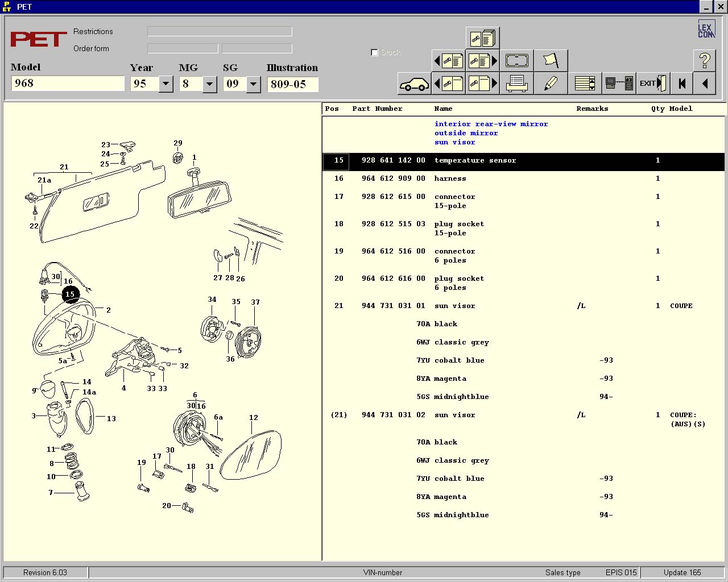The height and width of the screenshot is (582, 728).
Task: Click the list with scroll arrows icon
Action: (x=585, y=84)
